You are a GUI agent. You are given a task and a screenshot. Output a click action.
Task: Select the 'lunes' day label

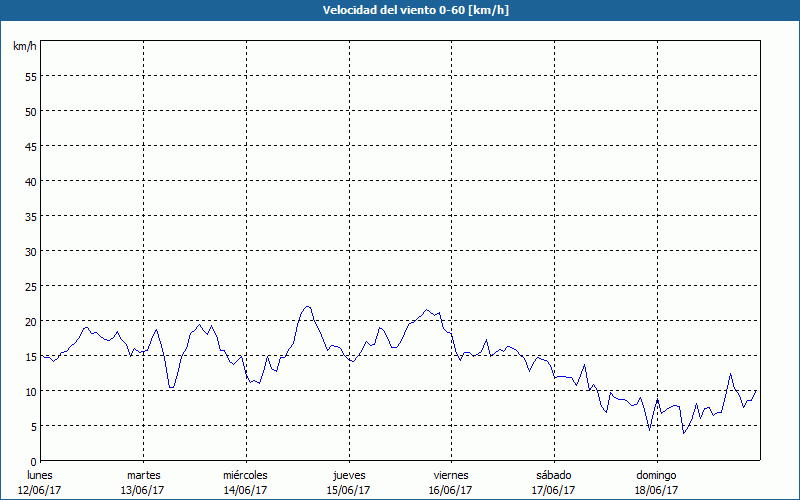click(40, 475)
